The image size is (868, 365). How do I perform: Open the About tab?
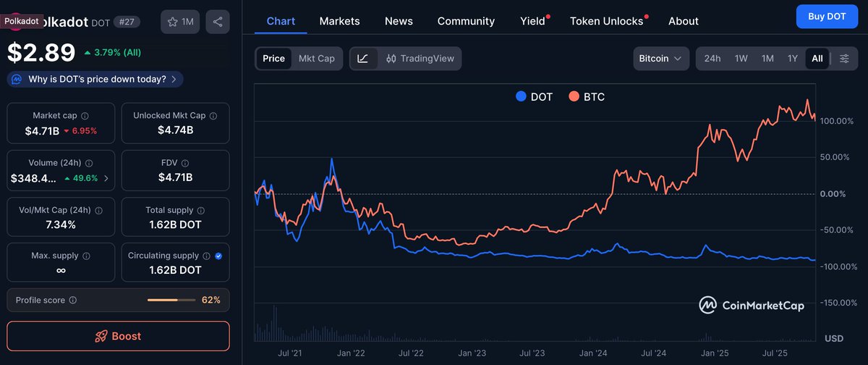click(684, 21)
